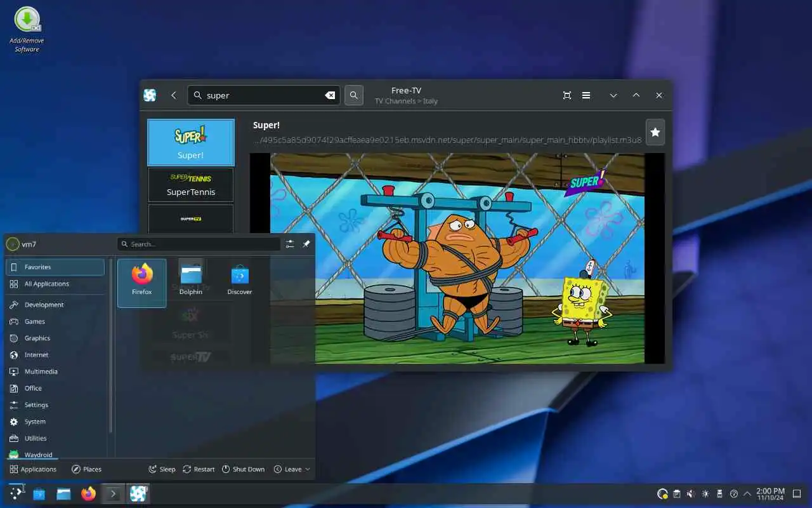Expand the Leave dropdown
Screen dimensions: 812x508
[x=292, y=469]
